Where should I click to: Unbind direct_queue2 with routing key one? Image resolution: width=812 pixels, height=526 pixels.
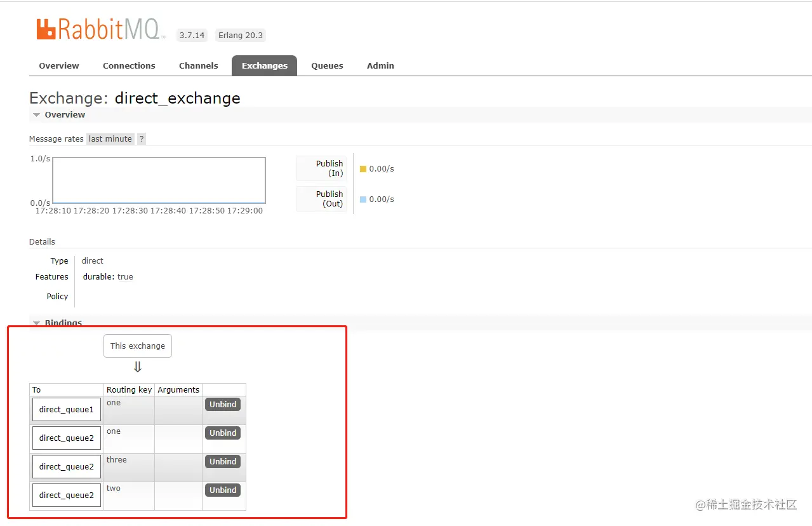pos(223,433)
